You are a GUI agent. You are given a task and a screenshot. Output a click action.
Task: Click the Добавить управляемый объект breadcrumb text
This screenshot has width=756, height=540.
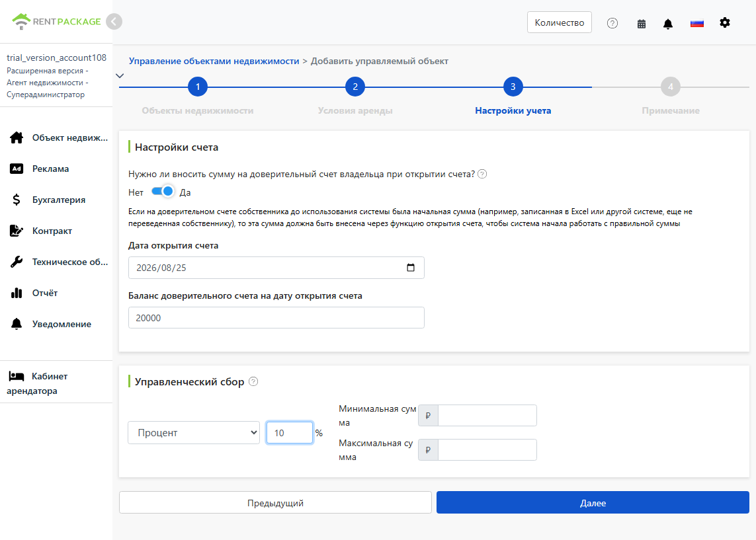point(380,61)
